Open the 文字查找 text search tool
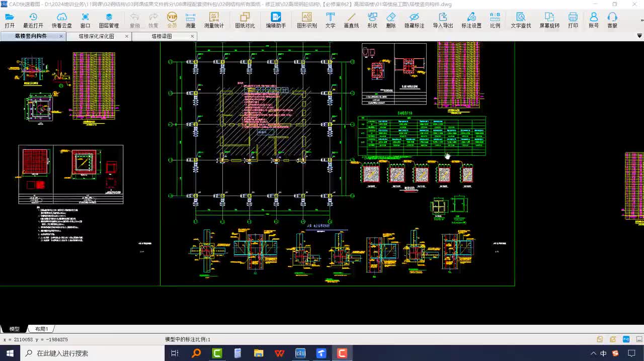The height and width of the screenshot is (361, 644). click(521, 20)
